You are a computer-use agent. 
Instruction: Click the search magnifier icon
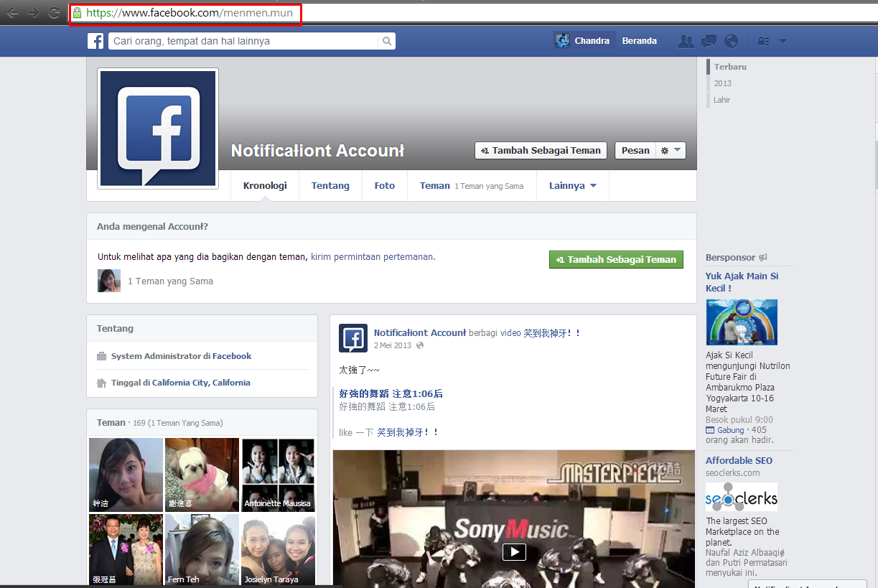click(387, 41)
